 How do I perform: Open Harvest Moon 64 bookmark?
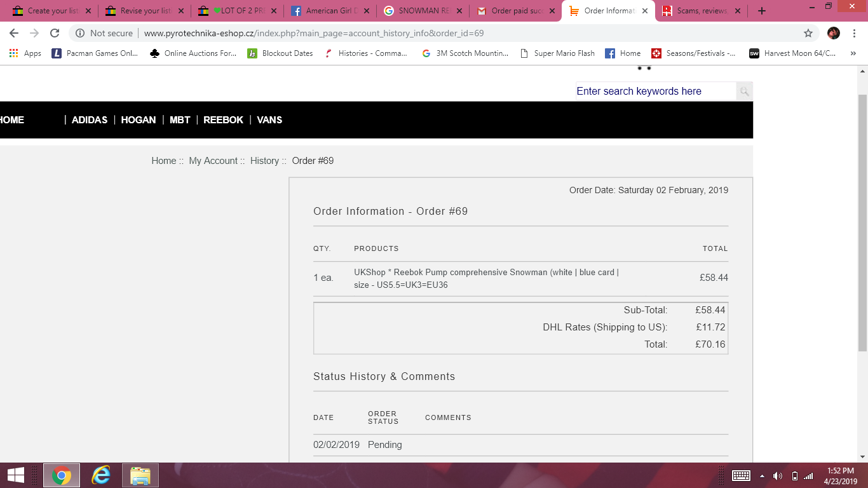[792, 53]
